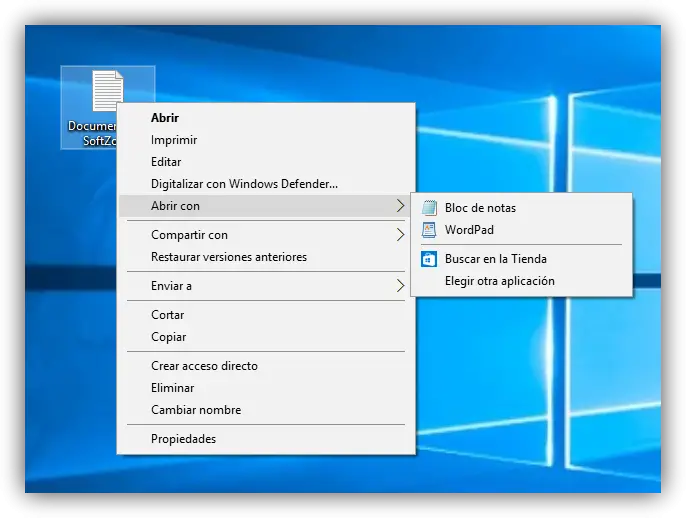The image size is (686, 518).
Task: Click the Store icon beside Buscar en la Tienda
Action: tap(429, 259)
